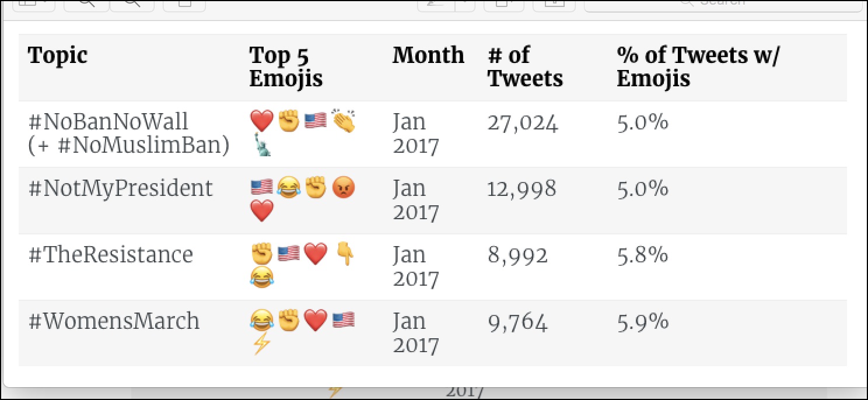Click the zoom in magnifier button

tap(132, 5)
